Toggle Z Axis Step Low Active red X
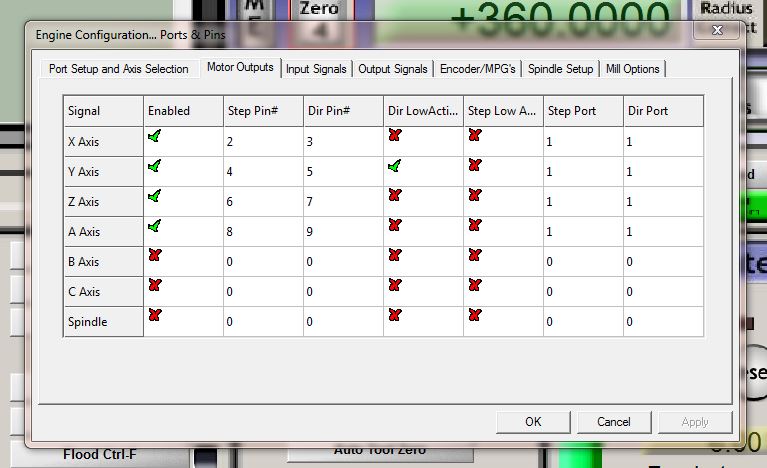This screenshot has width=767, height=468. coord(474,196)
